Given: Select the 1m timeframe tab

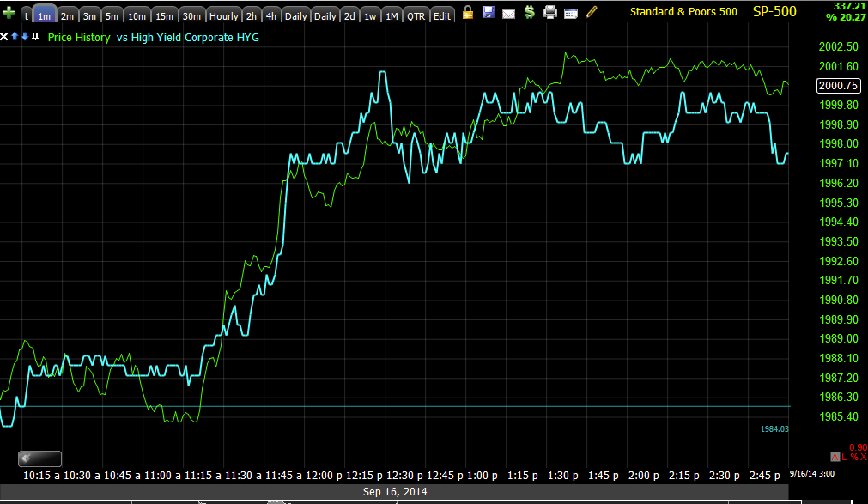Looking at the screenshot, I should tap(45, 15).
